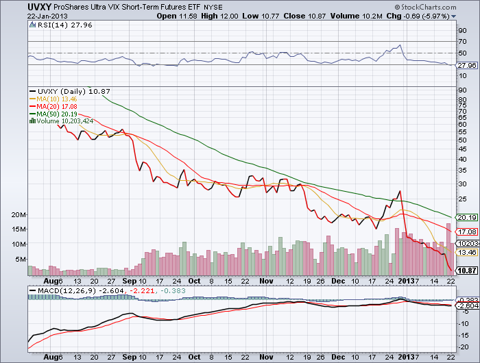Click the ProShares Ultra VIX Short-Term Futures ETF title
Screen dimensions: 480x363
(x=127, y=7)
